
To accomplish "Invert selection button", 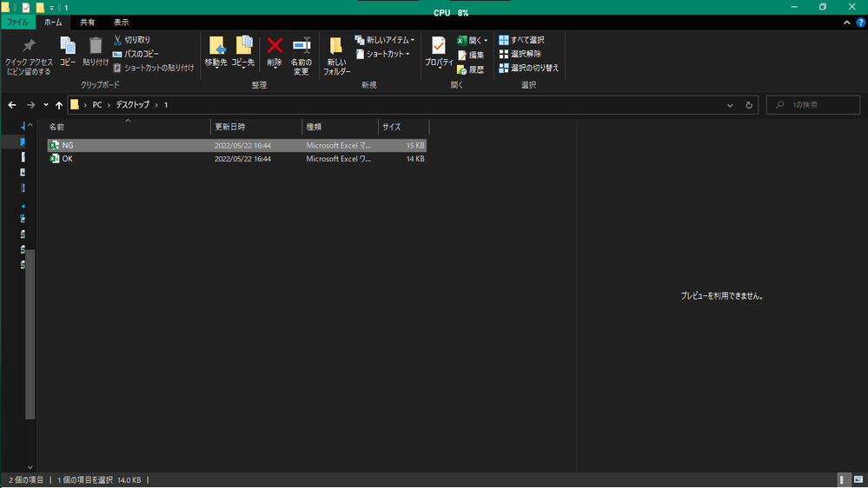I will tap(528, 68).
